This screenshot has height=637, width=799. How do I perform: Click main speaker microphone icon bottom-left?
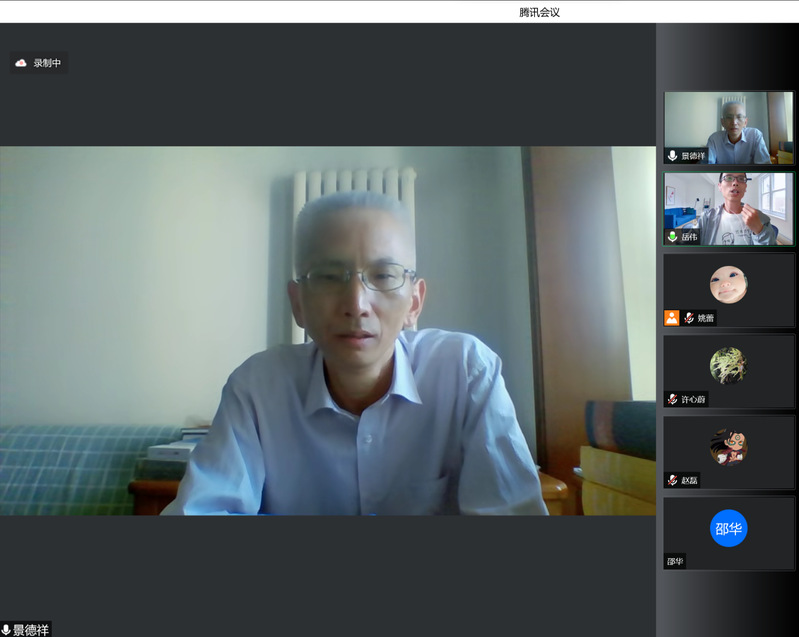6,629
